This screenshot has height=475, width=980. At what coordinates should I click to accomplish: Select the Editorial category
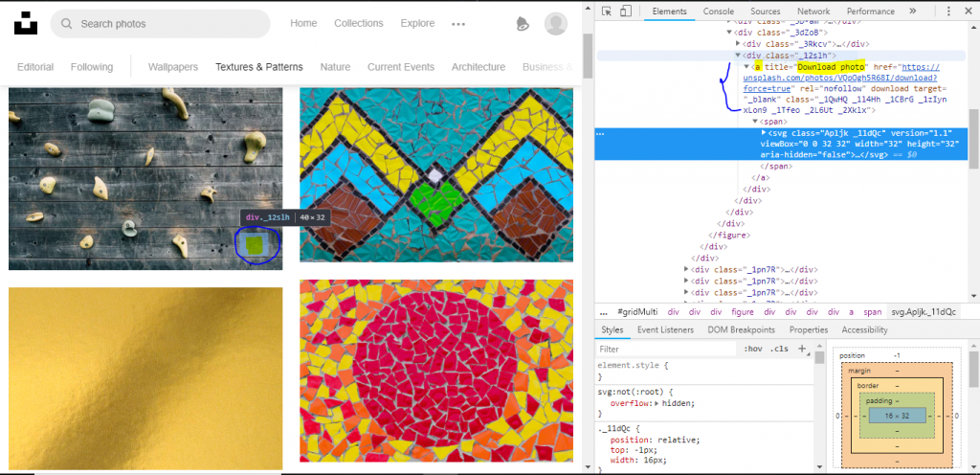pos(35,67)
